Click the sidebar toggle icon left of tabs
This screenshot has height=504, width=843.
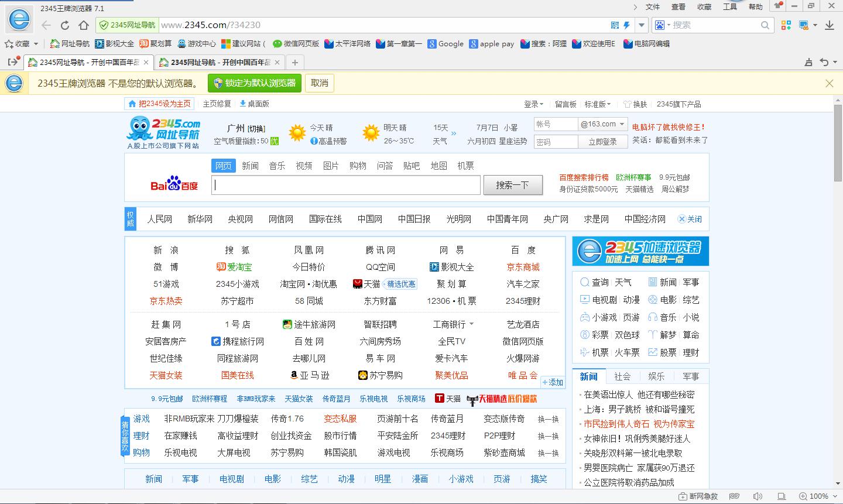click(x=13, y=61)
